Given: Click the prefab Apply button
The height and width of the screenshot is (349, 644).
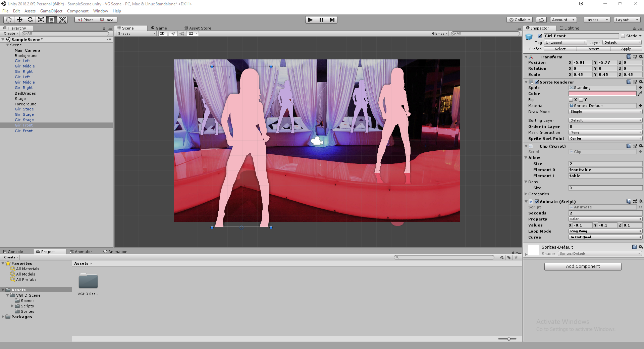Looking at the screenshot, I should (x=626, y=49).
